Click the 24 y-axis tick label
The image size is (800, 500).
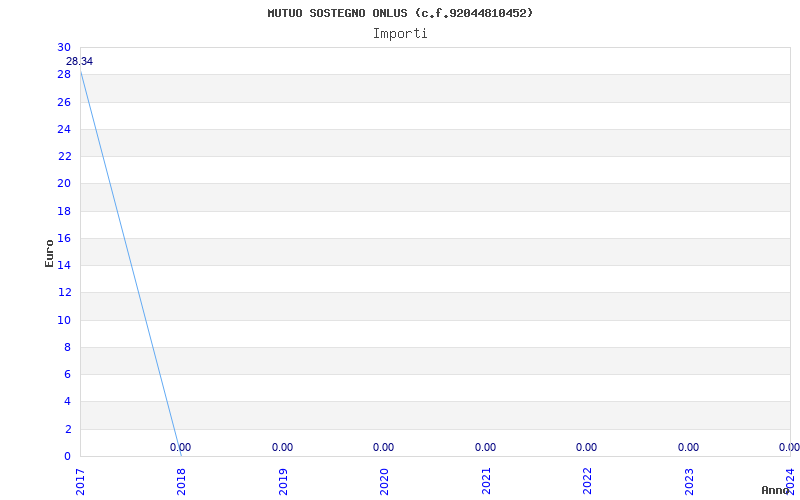point(64,129)
